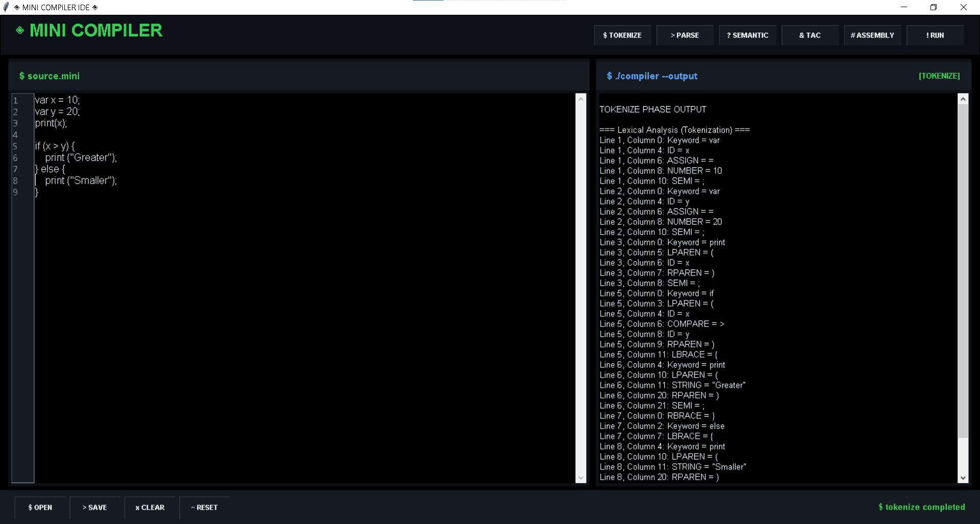Click line number 5 in the gutter
This screenshot has height=524, width=980.
[x=15, y=146]
